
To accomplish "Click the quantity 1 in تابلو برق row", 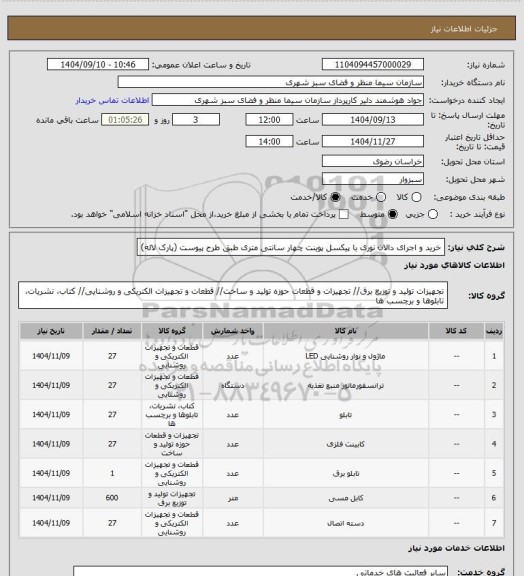I will (112, 473).
